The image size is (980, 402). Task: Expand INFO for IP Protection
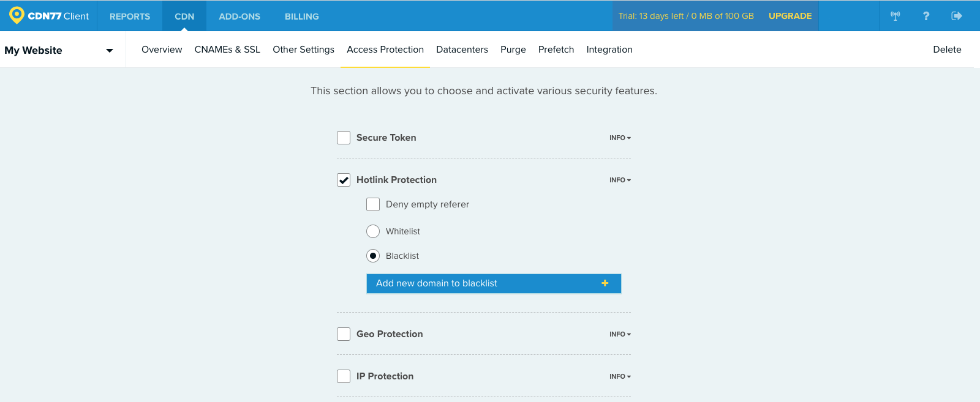pyautogui.click(x=620, y=376)
